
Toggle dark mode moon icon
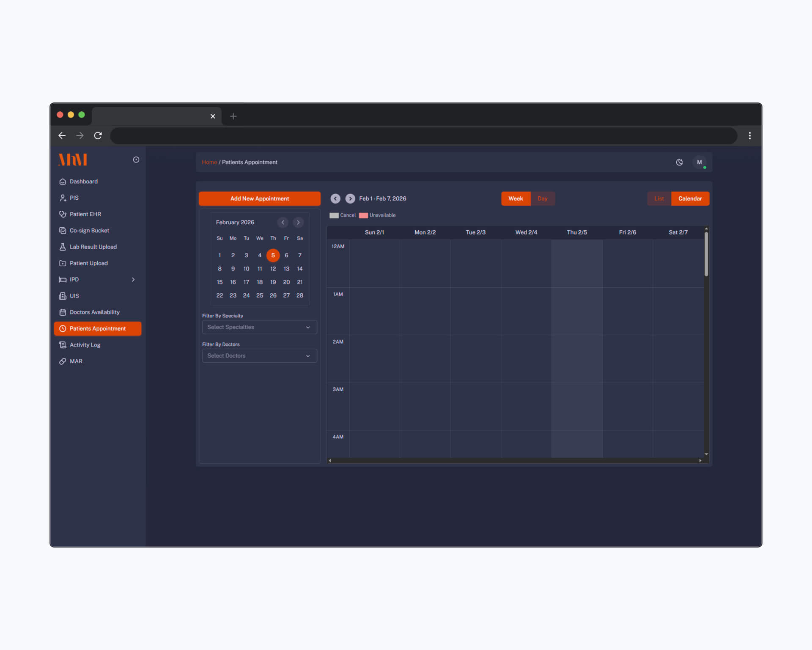[679, 162]
